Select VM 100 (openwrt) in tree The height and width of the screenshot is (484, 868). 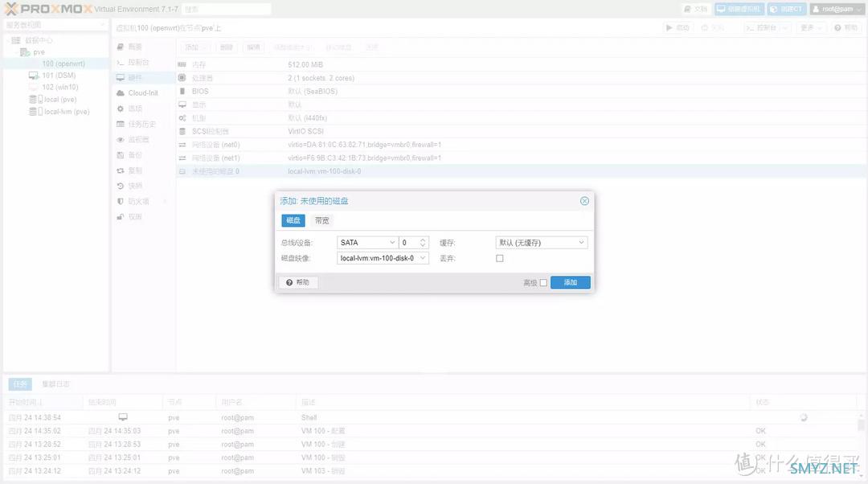pos(58,64)
